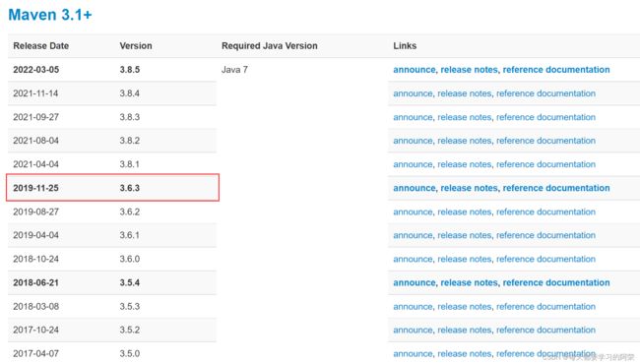Viewport: 640px width, 364px height.
Task: Open announce link for version 3.8.4
Action: pos(413,93)
